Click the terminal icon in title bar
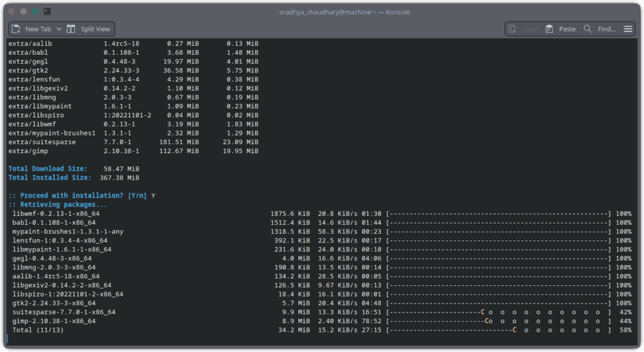This screenshot has height=352, width=644. tap(47, 11)
